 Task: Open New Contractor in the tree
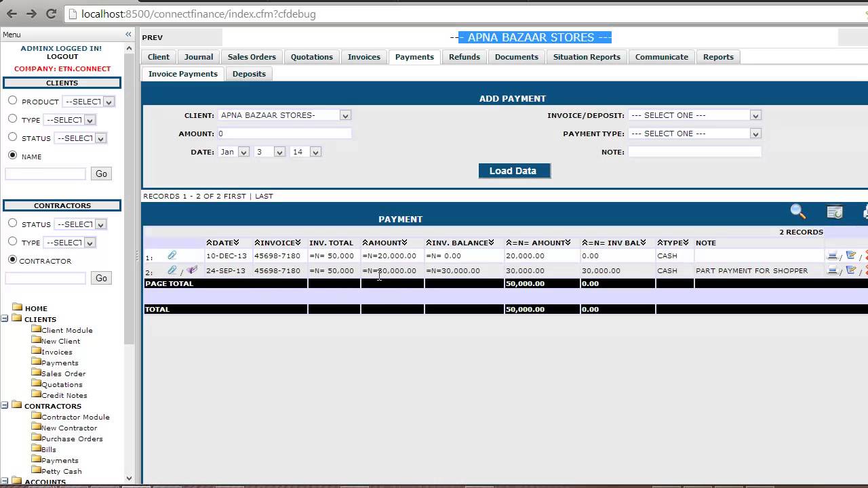[x=69, y=428]
